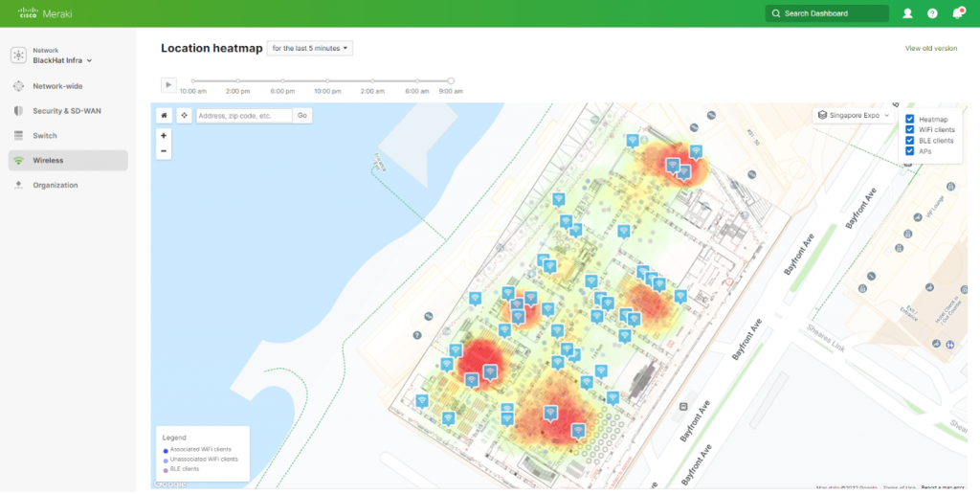This screenshot has width=980, height=494.
Task: Open the Security & SD-WAN menu
Action: pos(66,111)
